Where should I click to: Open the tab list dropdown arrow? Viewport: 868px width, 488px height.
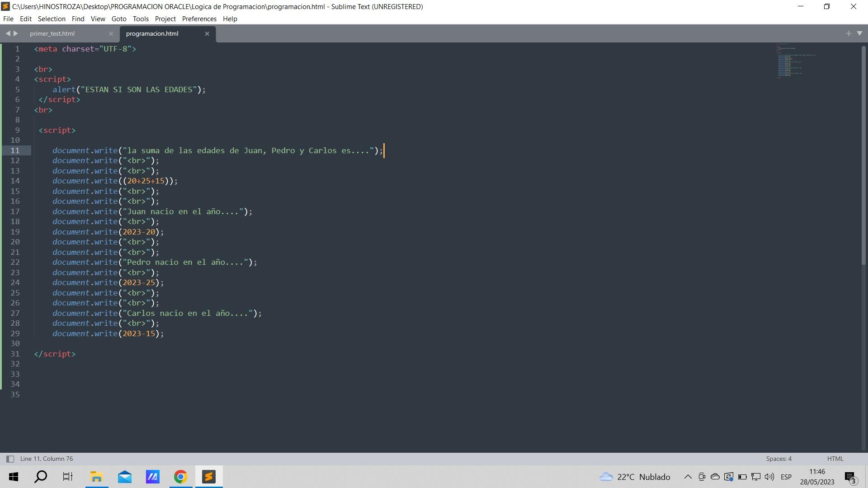point(859,33)
